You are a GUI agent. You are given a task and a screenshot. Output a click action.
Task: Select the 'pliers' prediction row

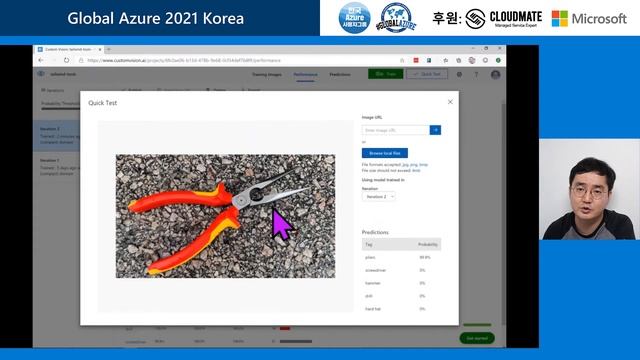pyautogui.click(x=401, y=257)
